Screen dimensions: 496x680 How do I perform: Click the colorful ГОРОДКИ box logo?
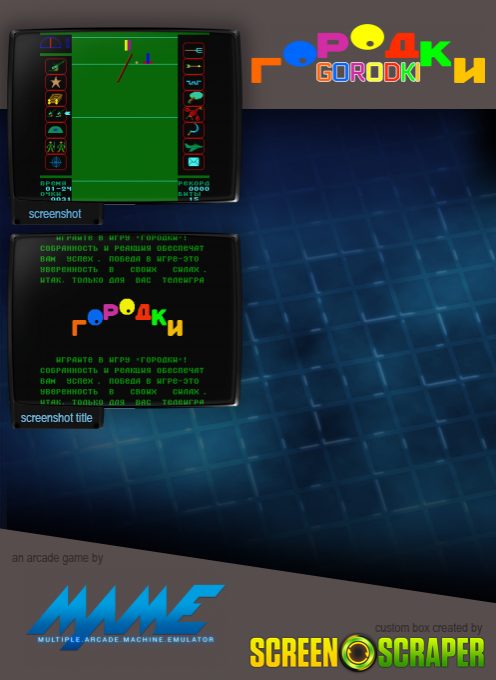point(368,54)
